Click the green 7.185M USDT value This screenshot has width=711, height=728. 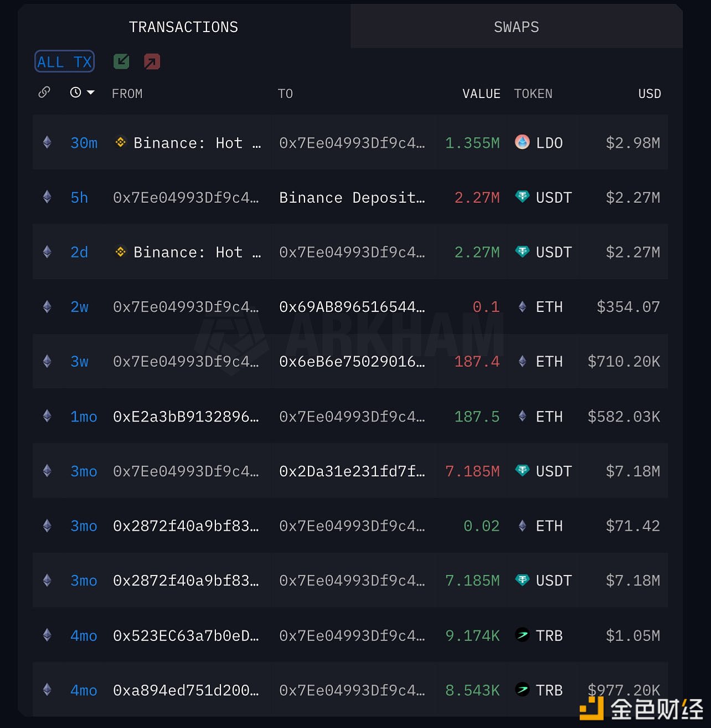click(472, 581)
